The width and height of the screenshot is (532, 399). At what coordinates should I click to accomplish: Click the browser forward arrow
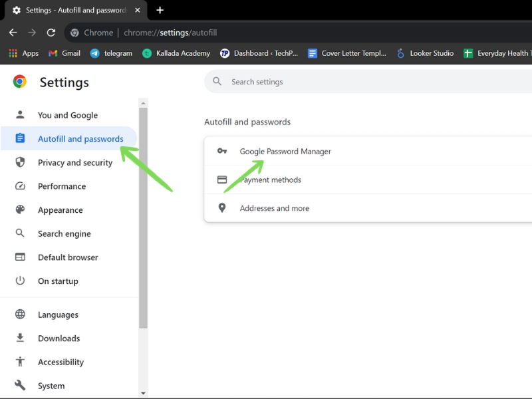pyautogui.click(x=32, y=33)
